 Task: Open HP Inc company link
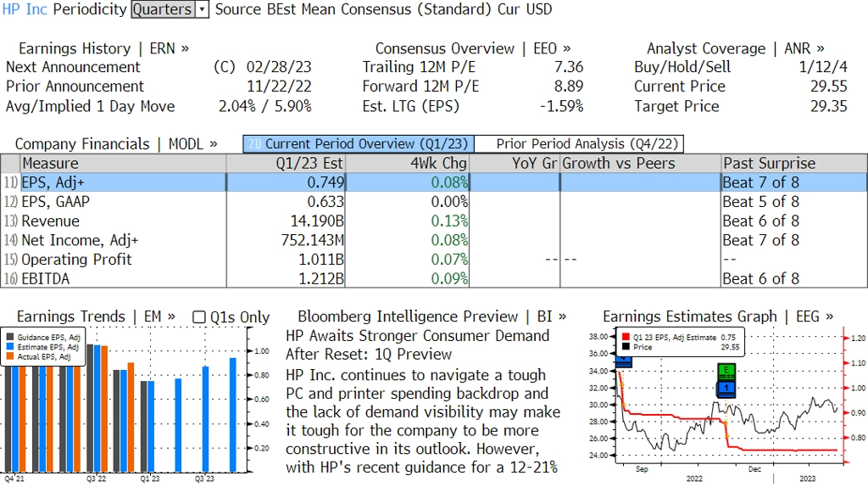click(25, 9)
